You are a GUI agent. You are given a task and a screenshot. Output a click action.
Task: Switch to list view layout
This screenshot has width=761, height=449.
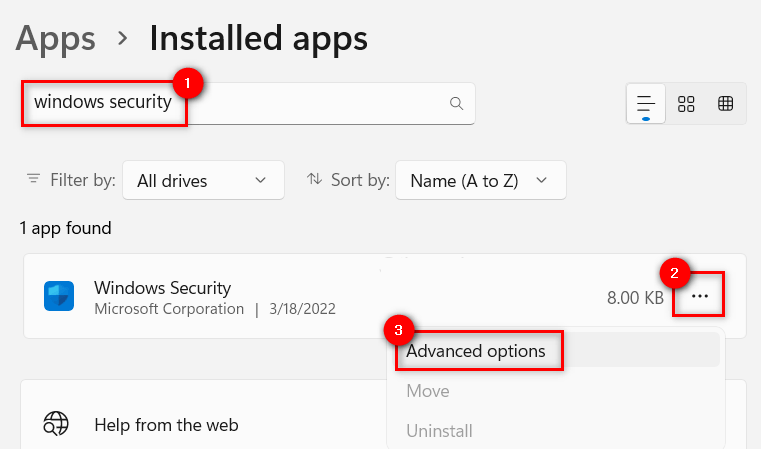point(646,104)
